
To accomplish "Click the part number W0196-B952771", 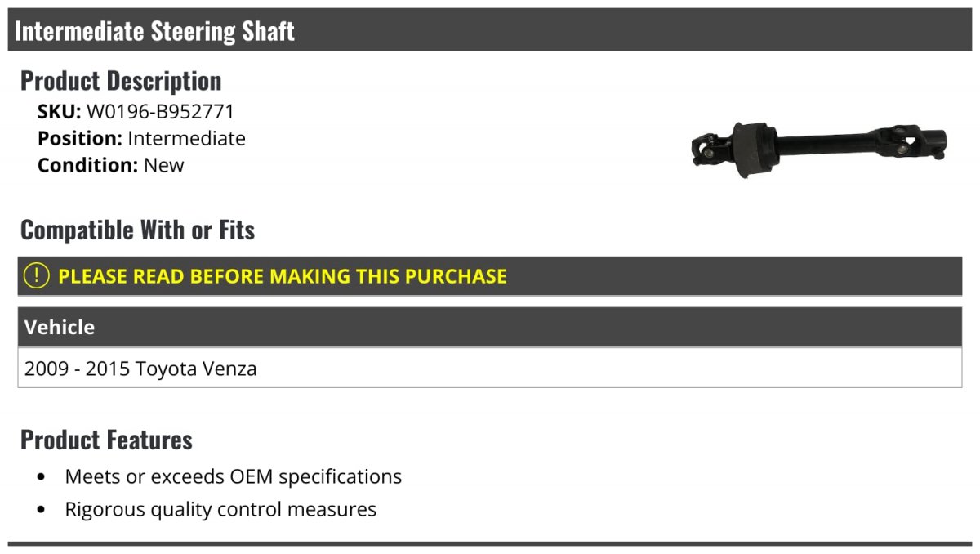I will click(160, 112).
